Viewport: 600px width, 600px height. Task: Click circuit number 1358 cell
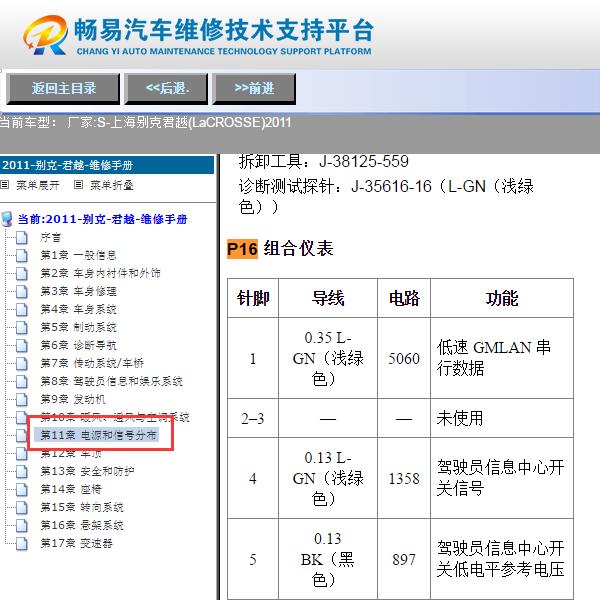click(404, 478)
